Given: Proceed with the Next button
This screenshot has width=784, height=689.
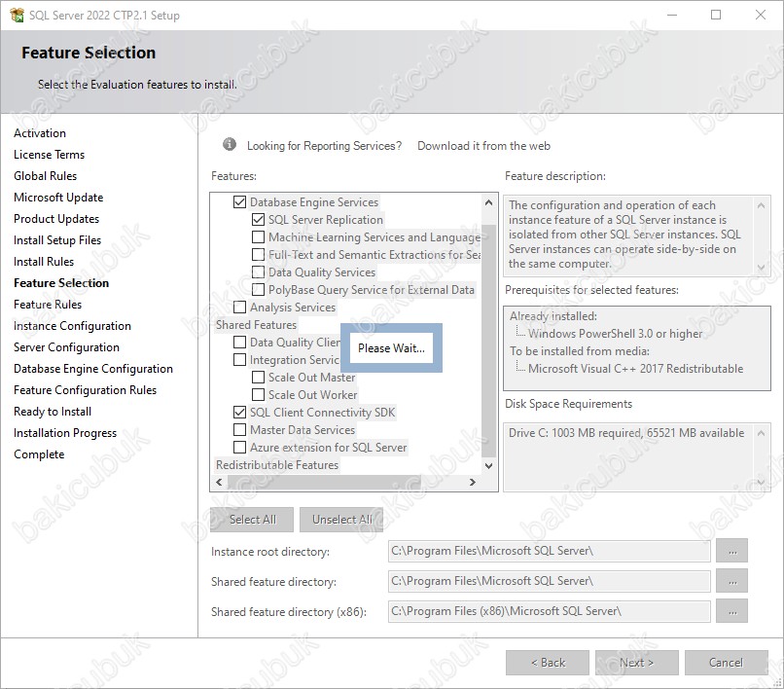Looking at the screenshot, I should 636,663.
